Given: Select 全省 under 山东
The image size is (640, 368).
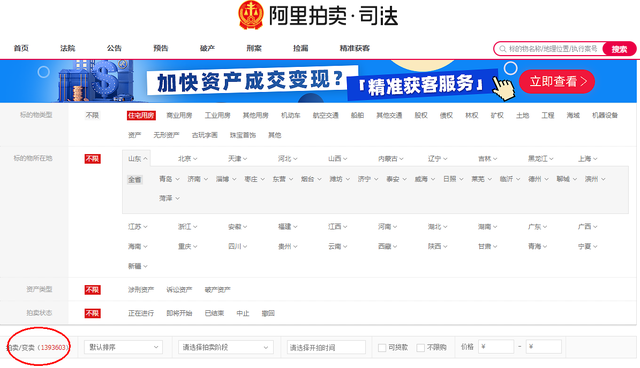Looking at the screenshot, I should [135, 180].
